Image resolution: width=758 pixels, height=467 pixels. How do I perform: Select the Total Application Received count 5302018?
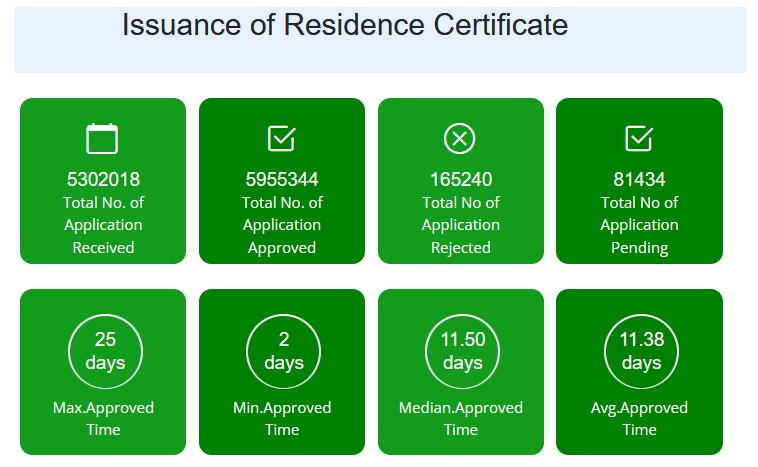point(103,180)
